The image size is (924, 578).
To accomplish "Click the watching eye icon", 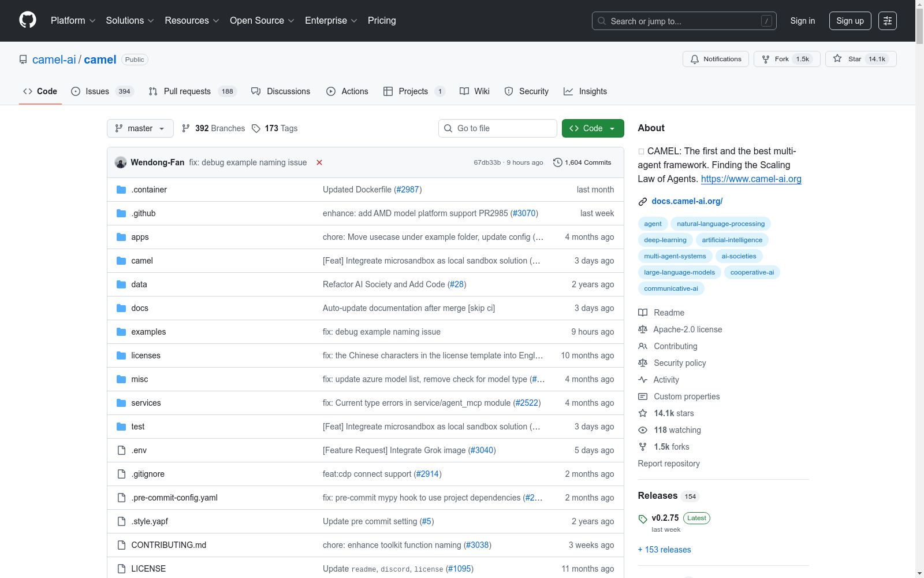I will tap(643, 430).
